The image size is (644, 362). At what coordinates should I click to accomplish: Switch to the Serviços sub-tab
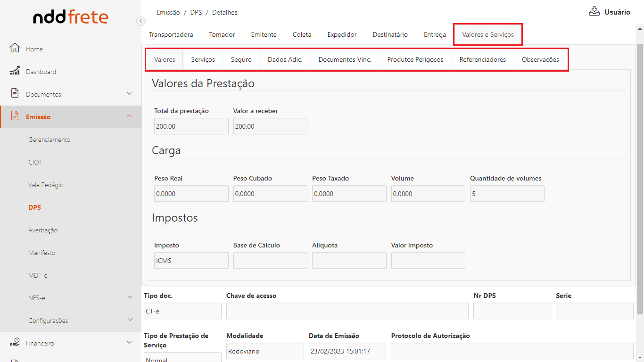coord(203,60)
